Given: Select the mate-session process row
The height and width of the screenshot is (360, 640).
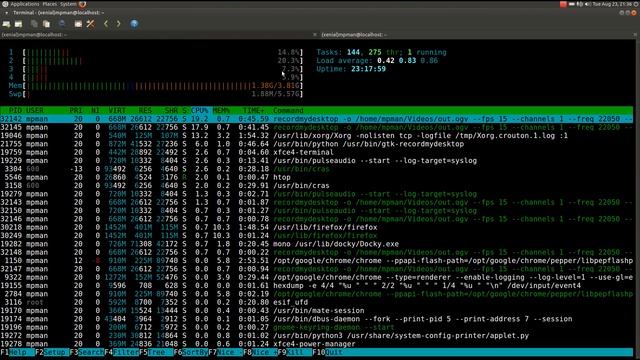Looking at the screenshot, I should (316, 311).
